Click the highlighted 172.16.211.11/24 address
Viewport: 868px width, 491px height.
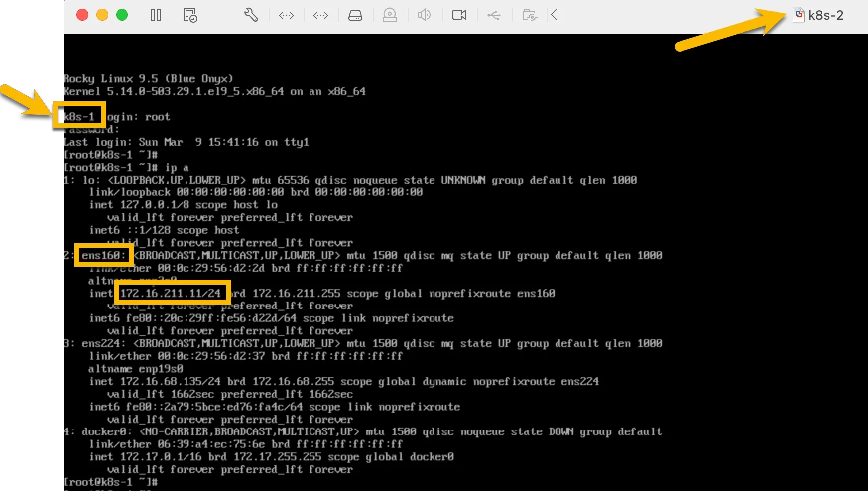(171, 293)
